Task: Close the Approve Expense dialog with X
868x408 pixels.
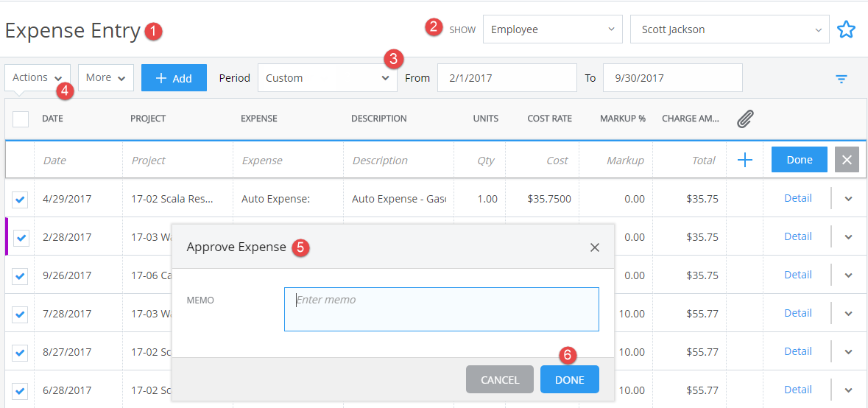Action: coord(595,247)
